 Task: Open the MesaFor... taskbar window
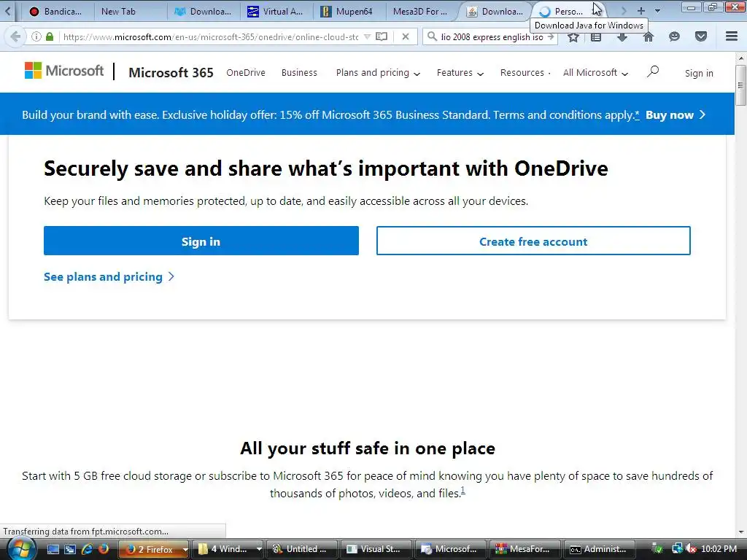tap(525, 549)
